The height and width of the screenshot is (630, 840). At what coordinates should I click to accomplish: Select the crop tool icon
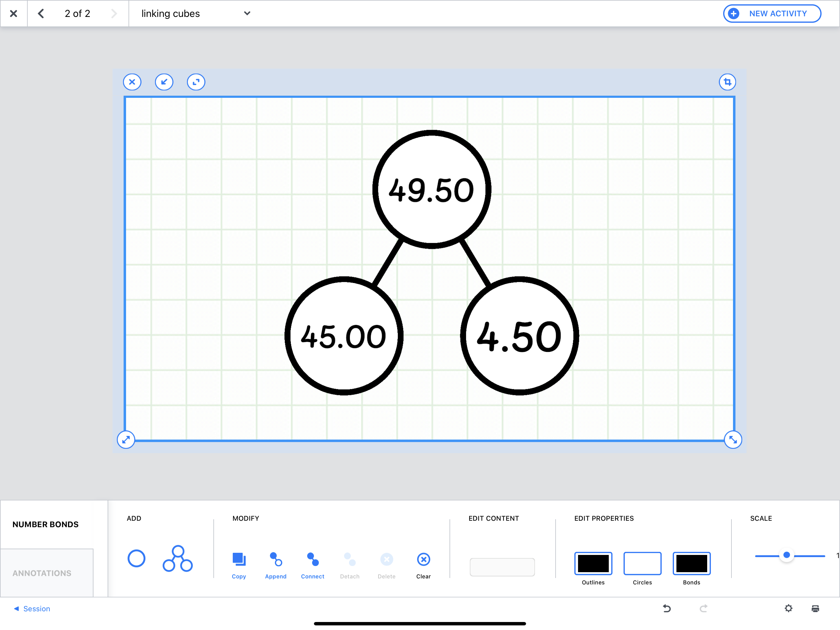tap(727, 82)
